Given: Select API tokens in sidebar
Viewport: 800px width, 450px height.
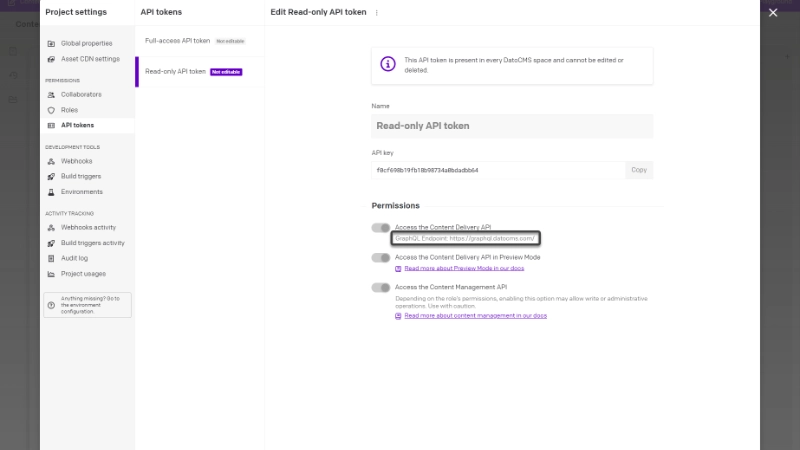Looking at the screenshot, I should tap(87, 125).
